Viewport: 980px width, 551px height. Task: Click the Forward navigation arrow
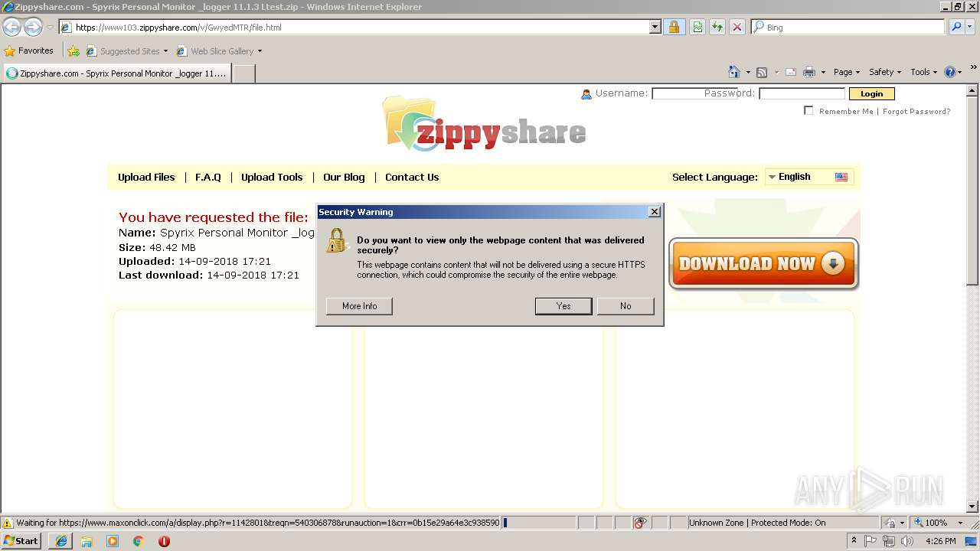click(33, 28)
